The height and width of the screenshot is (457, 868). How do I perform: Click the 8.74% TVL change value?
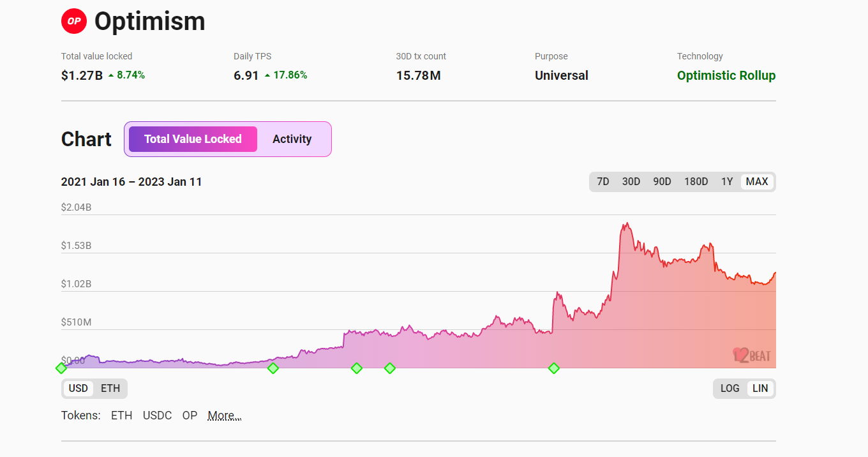(x=131, y=75)
